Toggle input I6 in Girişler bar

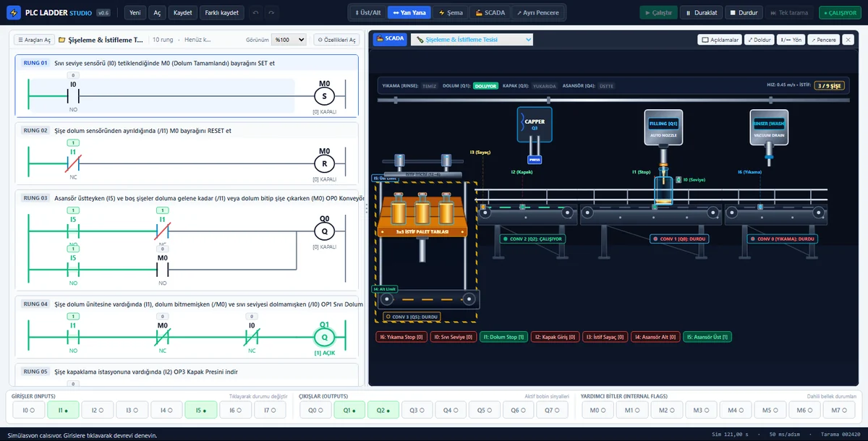pyautogui.click(x=234, y=410)
